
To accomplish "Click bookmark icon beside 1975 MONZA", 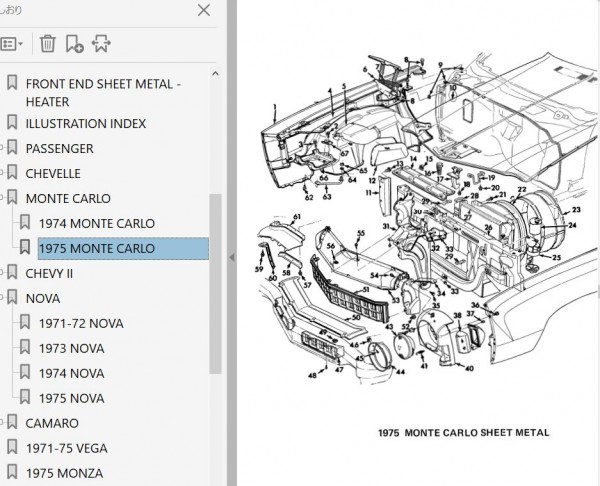I will click(12, 472).
